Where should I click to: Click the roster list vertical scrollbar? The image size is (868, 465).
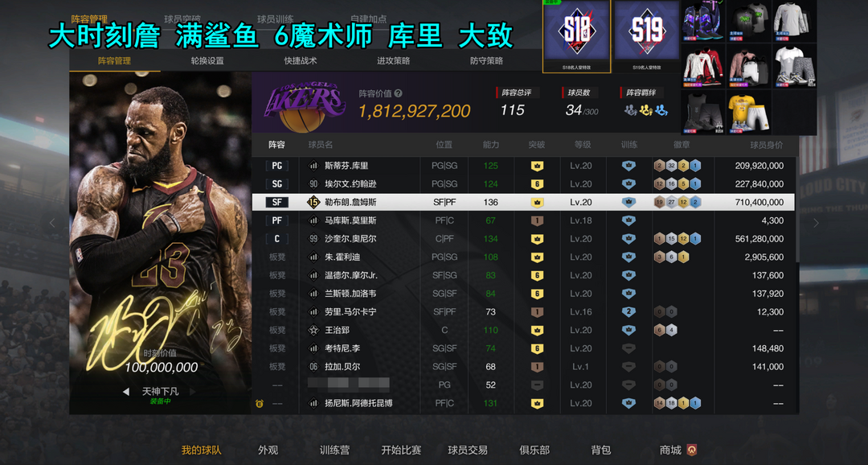(x=796, y=209)
